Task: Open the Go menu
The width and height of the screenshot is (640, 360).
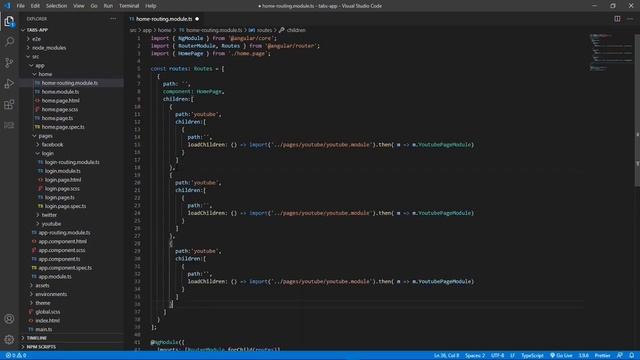Action: [x=94, y=6]
